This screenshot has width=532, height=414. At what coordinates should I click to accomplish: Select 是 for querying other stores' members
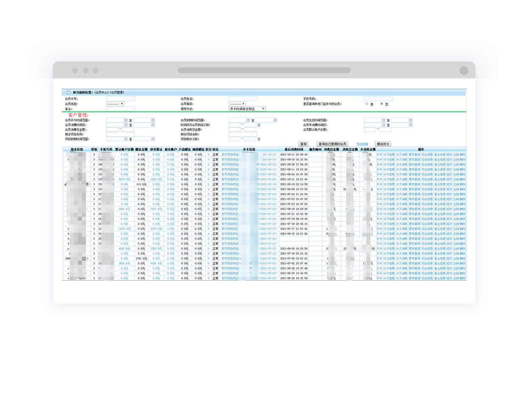pyautogui.click(x=367, y=104)
